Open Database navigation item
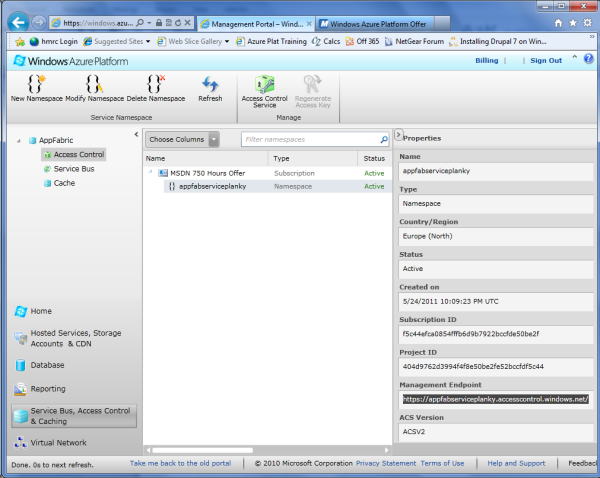 tap(40, 365)
